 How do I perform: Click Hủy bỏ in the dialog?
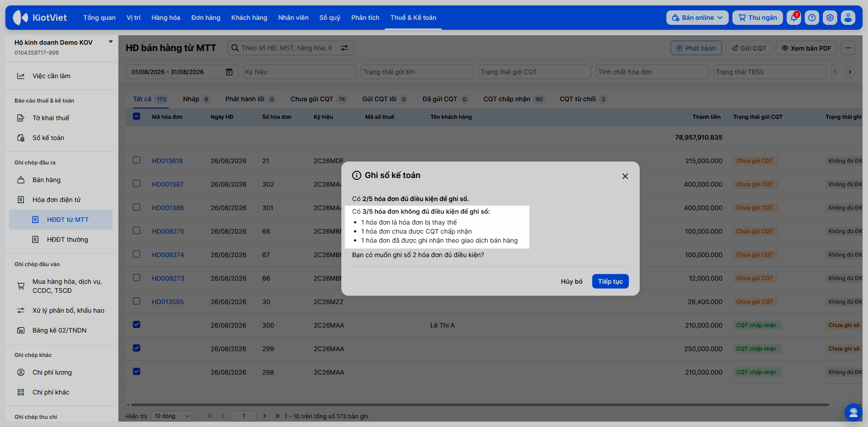(x=571, y=282)
